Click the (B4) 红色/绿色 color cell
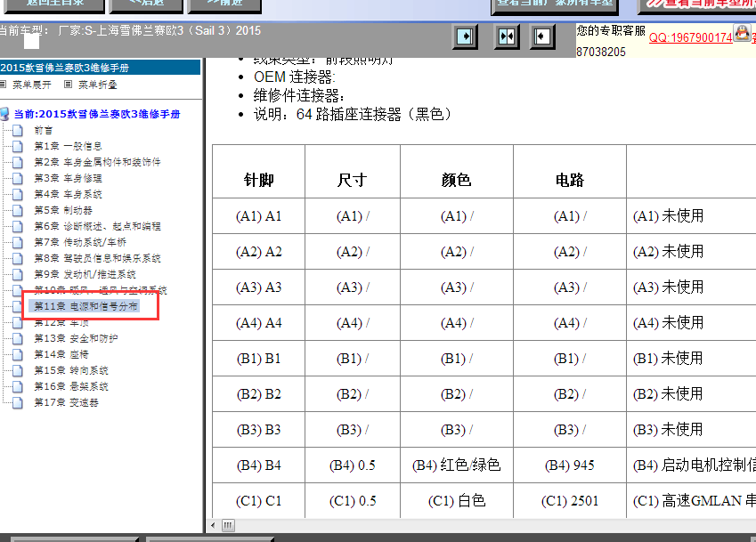Screen dimensions: 756x542 coord(457,465)
